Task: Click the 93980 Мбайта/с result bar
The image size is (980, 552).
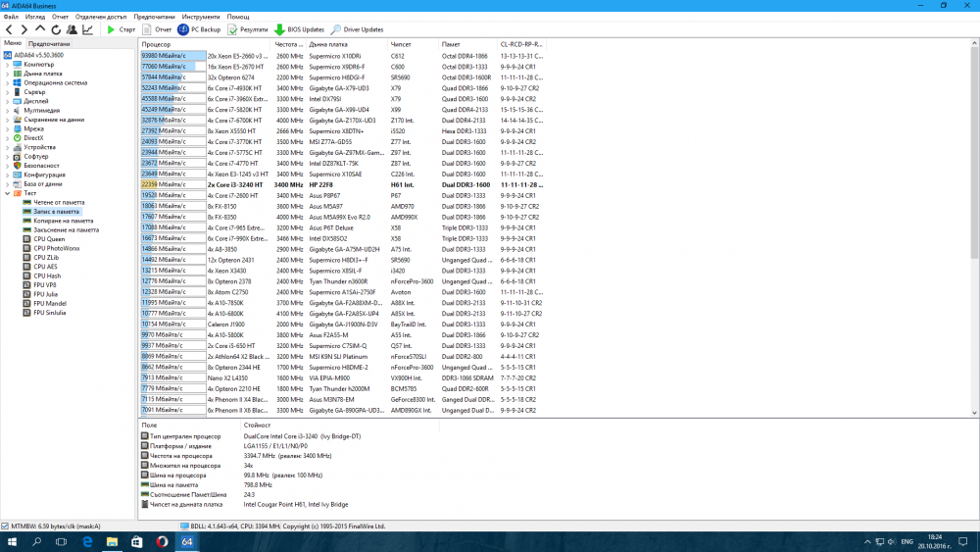Action: pyautogui.click(x=173, y=56)
